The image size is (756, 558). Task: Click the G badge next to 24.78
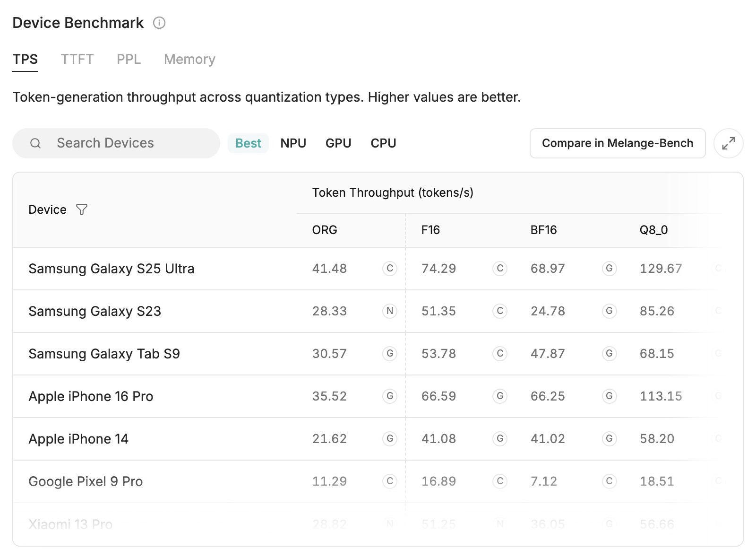coord(610,311)
